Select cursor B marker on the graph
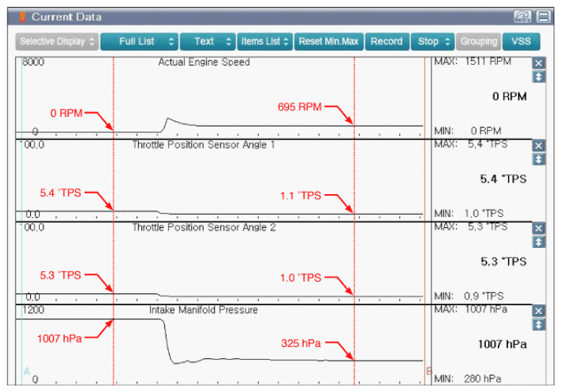Screen dimensions: 561x392 (429, 371)
